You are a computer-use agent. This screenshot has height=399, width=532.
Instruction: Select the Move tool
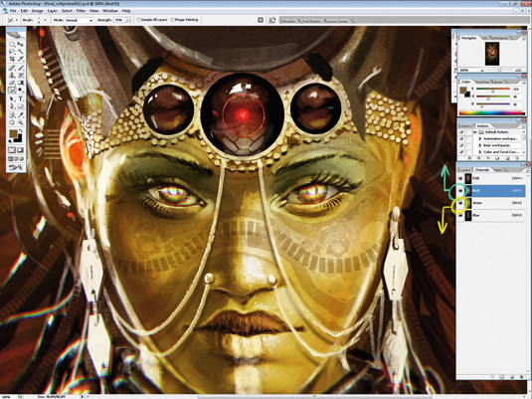(x=20, y=44)
